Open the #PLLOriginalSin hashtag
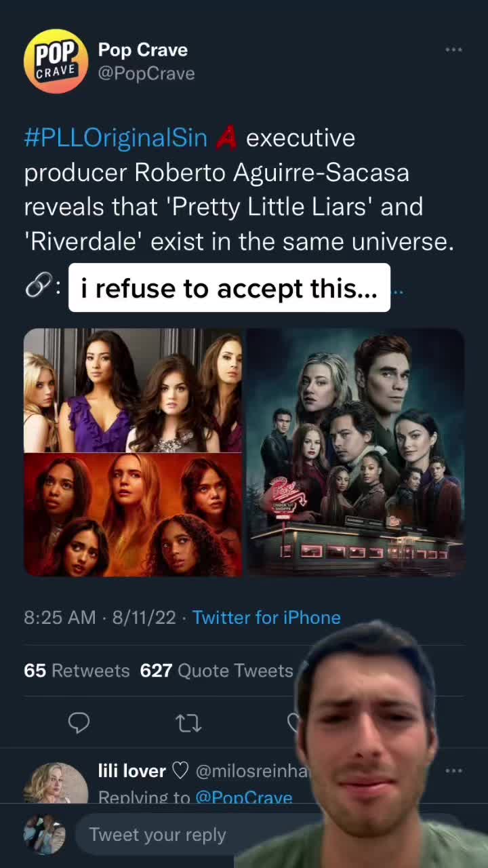The image size is (488, 868). coord(115,138)
